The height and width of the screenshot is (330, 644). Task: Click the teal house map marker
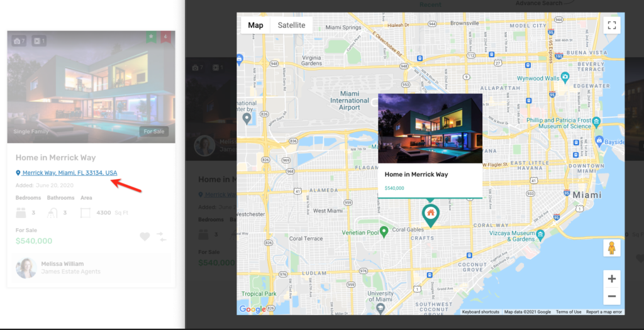[x=430, y=215]
